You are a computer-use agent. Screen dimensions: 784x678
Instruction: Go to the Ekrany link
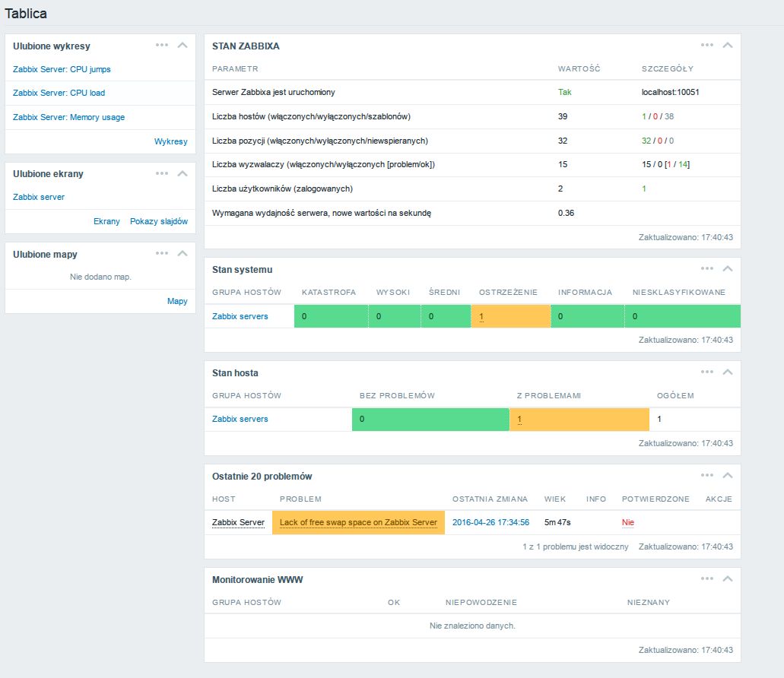click(106, 221)
